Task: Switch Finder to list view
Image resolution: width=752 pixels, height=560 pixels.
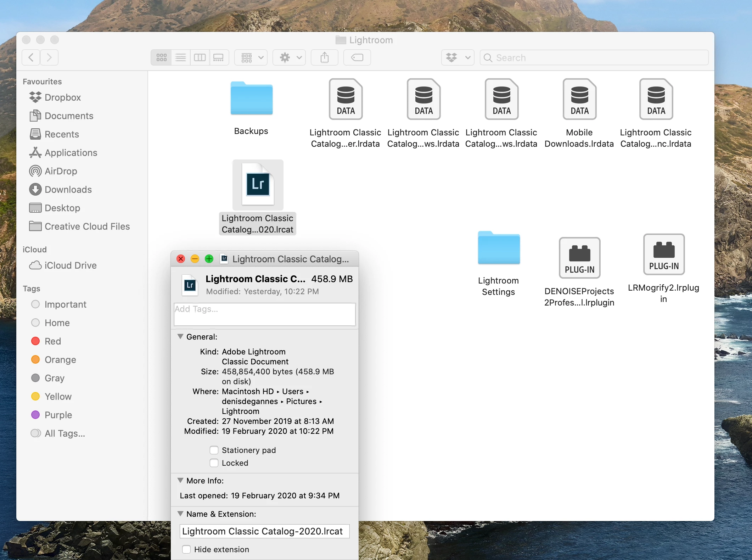Action: pyautogui.click(x=181, y=57)
